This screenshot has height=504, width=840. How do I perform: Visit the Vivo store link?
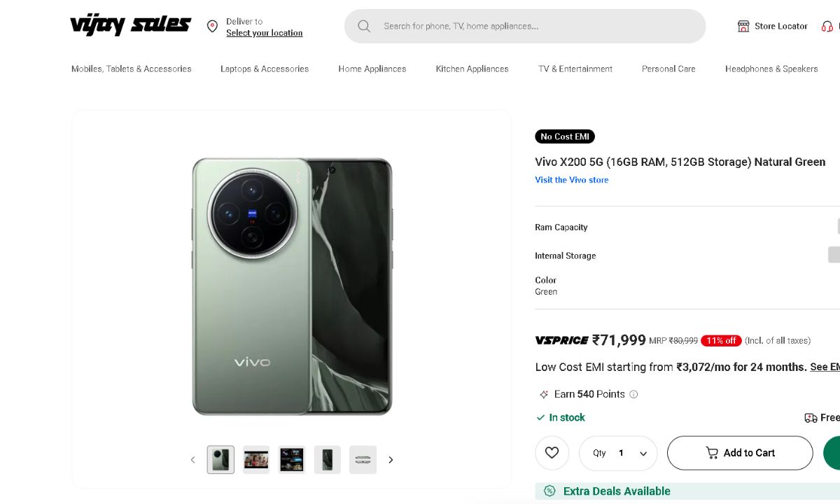tap(572, 180)
